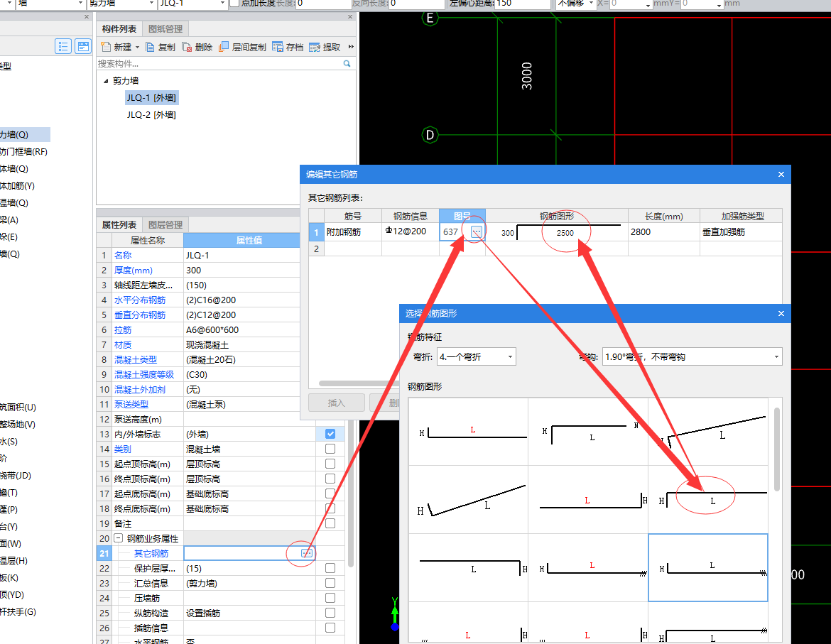Select 人防门框墙(RF) in the left navigation
Image resolution: width=831 pixels, height=644 pixels.
[x=25, y=151]
